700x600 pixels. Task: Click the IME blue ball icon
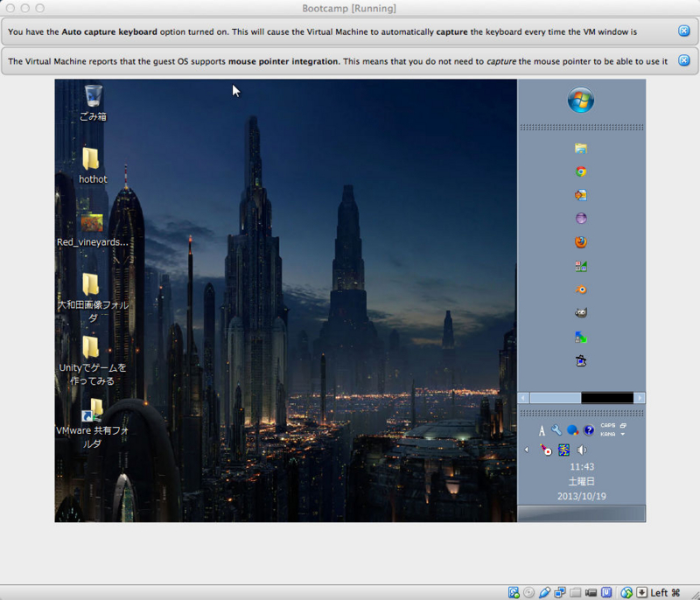pyautogui.click(x=572, y=430)
